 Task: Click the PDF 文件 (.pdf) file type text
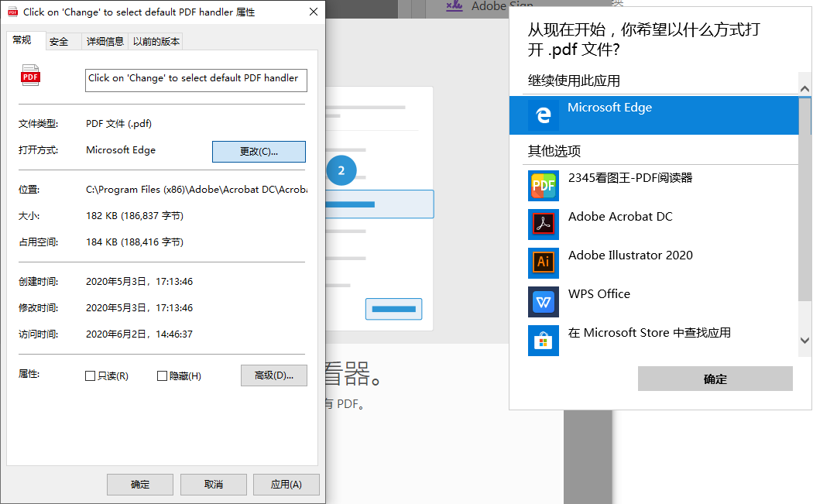tap(118, 123)
